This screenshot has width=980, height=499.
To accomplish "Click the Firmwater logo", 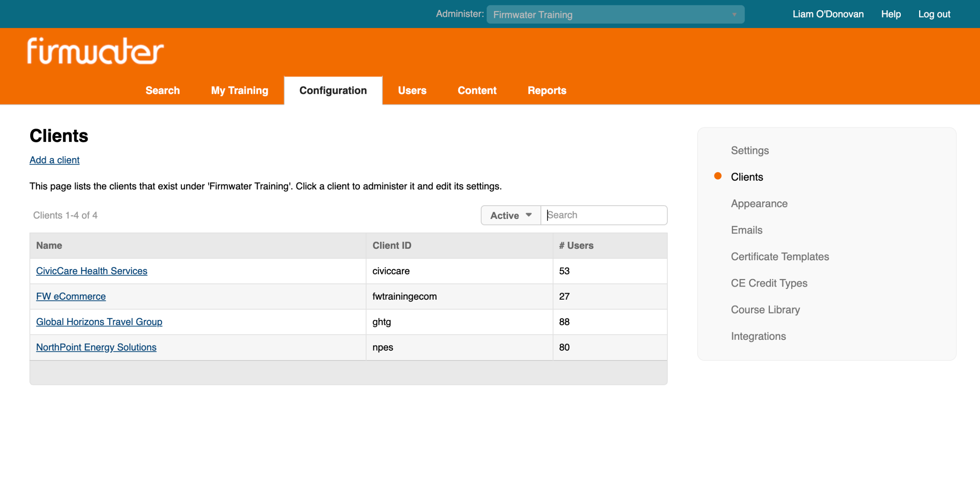I will point(95,51).
